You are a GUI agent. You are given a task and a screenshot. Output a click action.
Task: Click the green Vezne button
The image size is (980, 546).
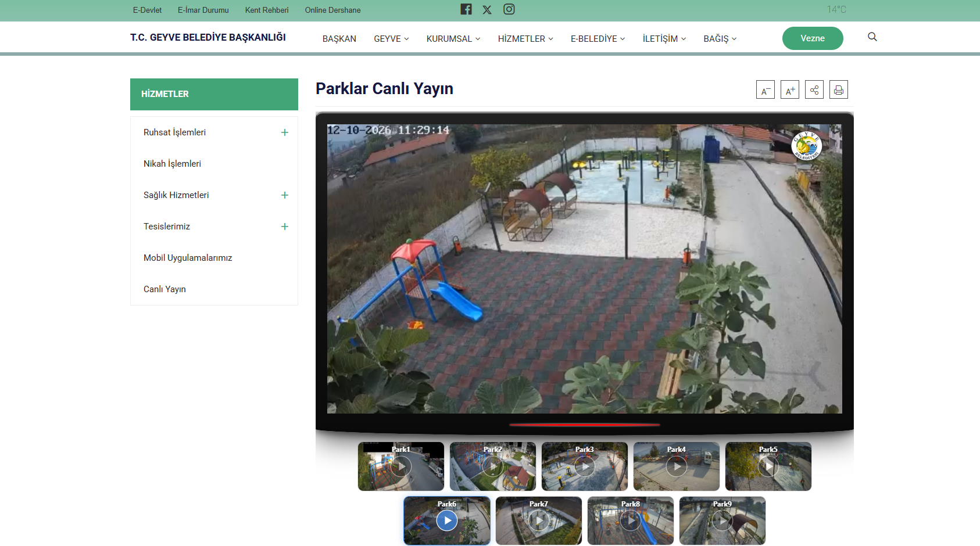tap(813, 38)
